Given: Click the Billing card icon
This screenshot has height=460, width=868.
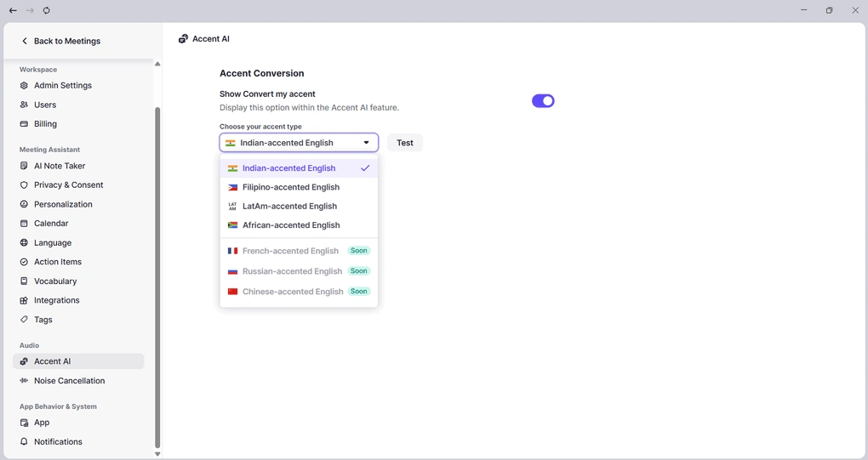Looking at the screenshot, I should 24,124.
